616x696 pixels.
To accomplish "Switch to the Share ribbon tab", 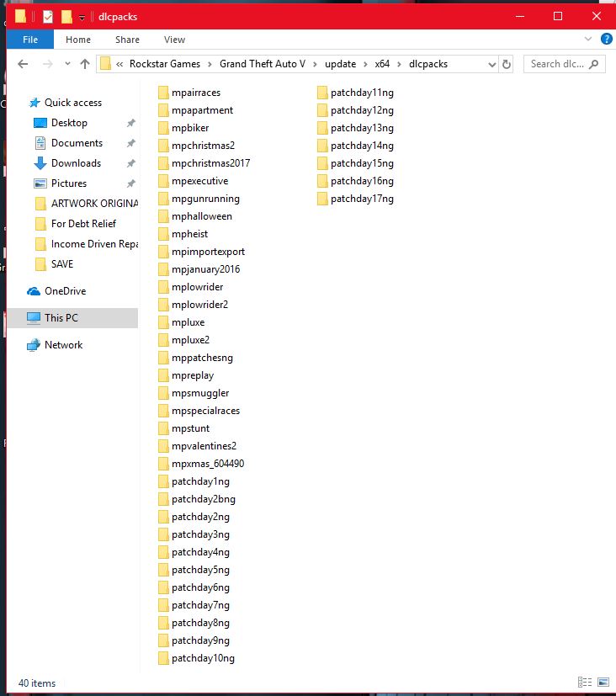I will point(127,40).
